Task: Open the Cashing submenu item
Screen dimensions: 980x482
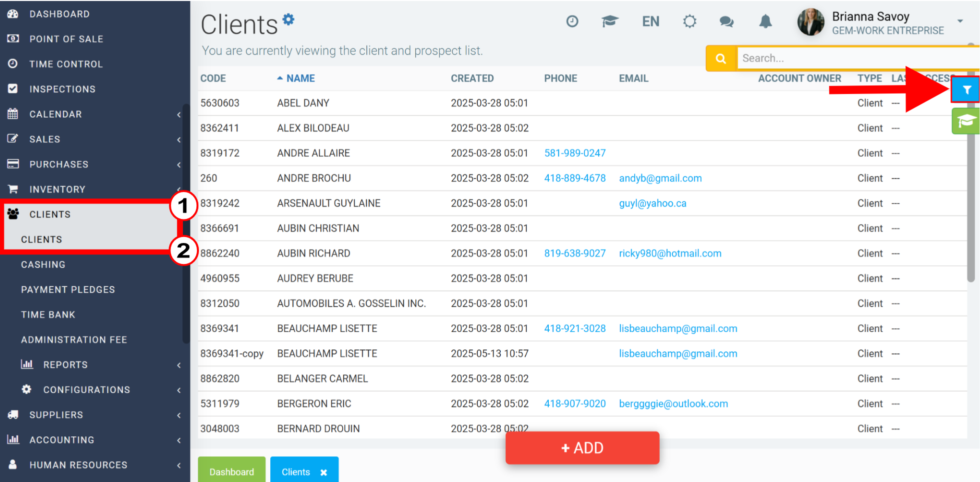Action: (43, 264)
